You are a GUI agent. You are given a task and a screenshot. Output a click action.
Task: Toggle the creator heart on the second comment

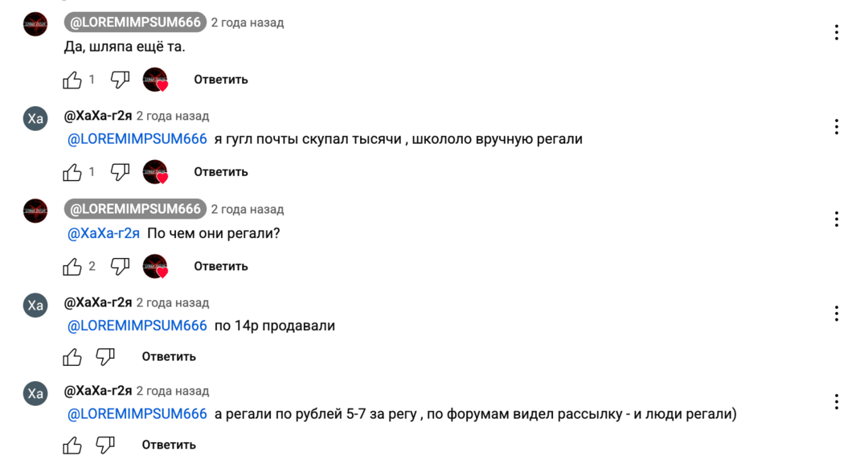[154, 171]
